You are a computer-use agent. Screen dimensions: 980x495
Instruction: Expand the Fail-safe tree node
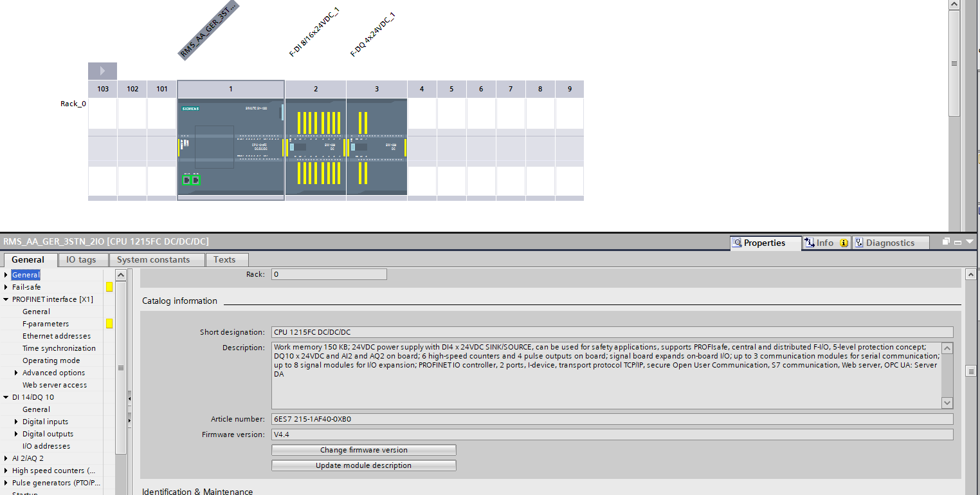click(x=6, y=287)
